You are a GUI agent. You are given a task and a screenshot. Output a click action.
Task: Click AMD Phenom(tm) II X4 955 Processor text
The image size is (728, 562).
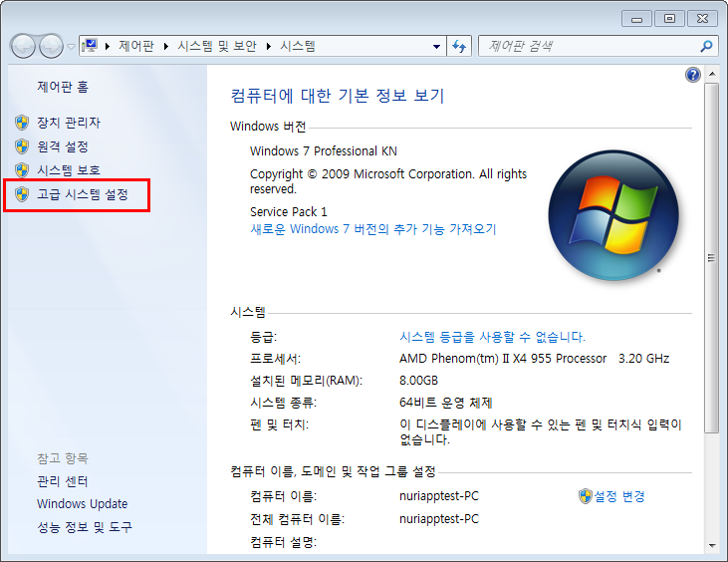click(x=503, y=359)
